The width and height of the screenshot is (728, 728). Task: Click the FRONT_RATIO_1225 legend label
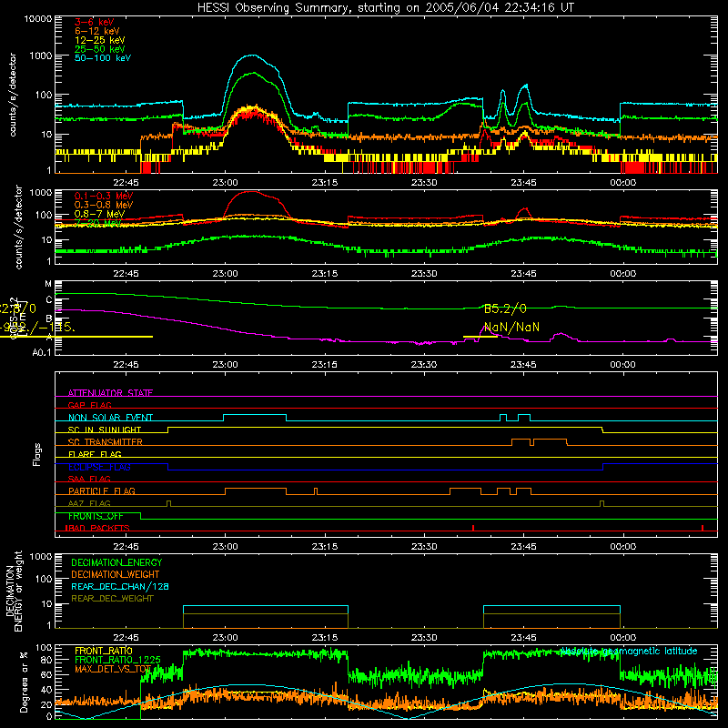click(x=118, y=660)
